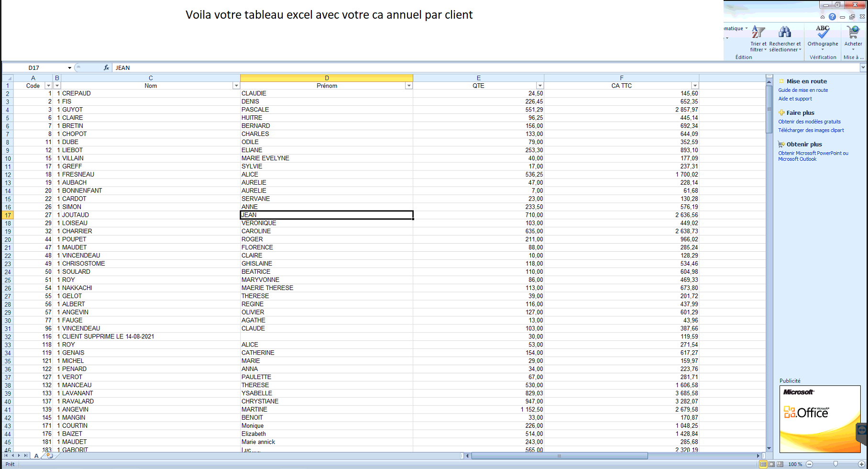Image resolution: width=868 pixels, height=469 pixels.
Task: Click the Acheter shopping cart icon
Action: click(x=853, y=33)
